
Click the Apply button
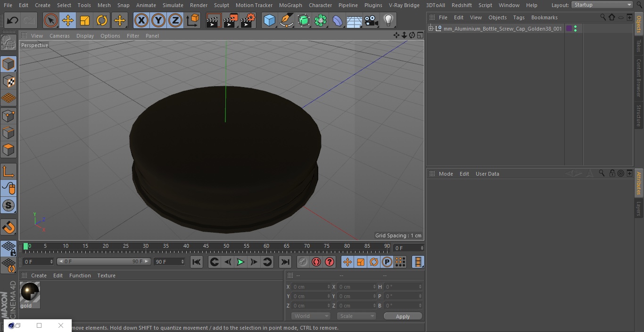pos(403,316)
